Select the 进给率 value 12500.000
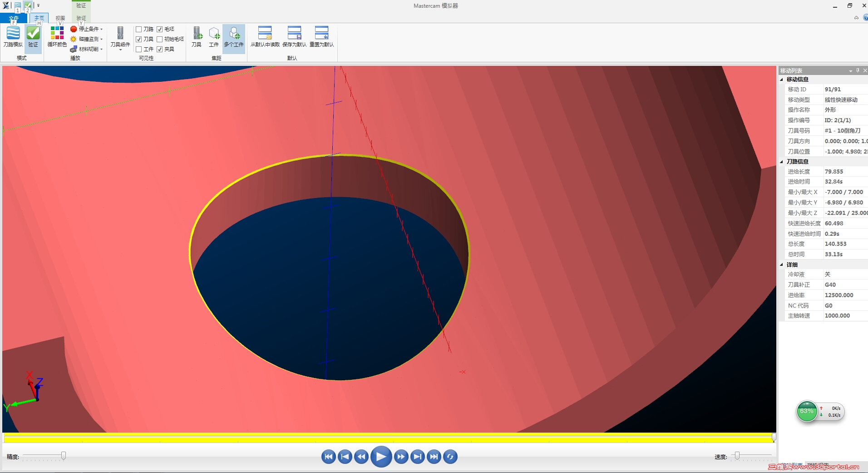This screenshot has width=868, height=473. [x=839, y=295]
